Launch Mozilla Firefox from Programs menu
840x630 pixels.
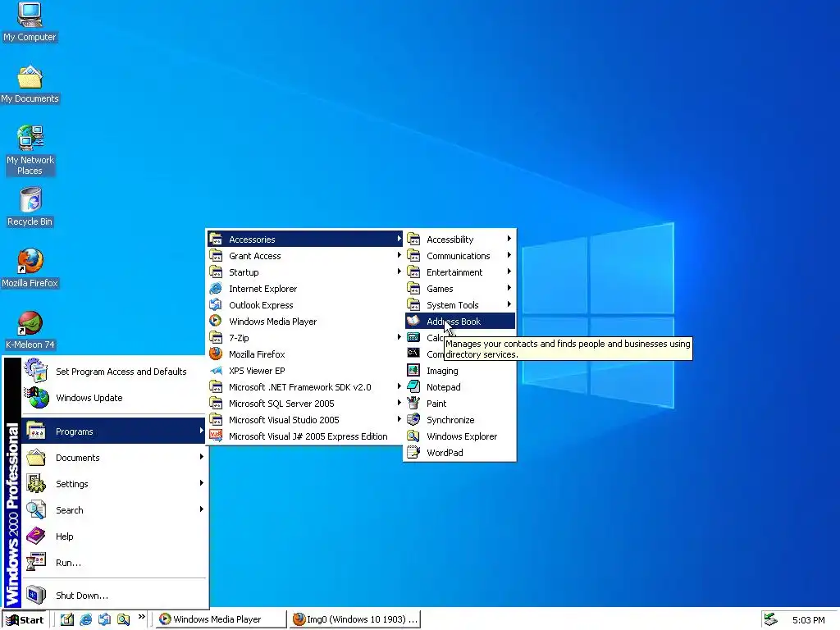tap(304, 354)
